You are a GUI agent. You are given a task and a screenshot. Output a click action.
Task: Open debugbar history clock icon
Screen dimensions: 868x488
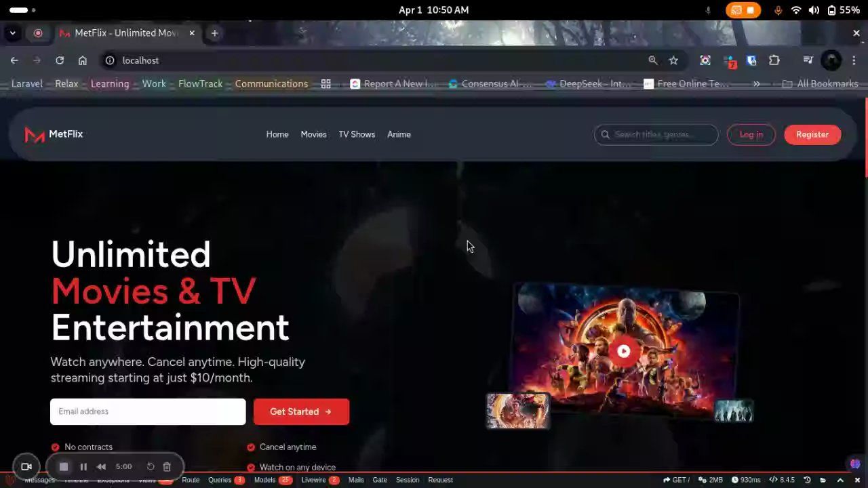807,480
